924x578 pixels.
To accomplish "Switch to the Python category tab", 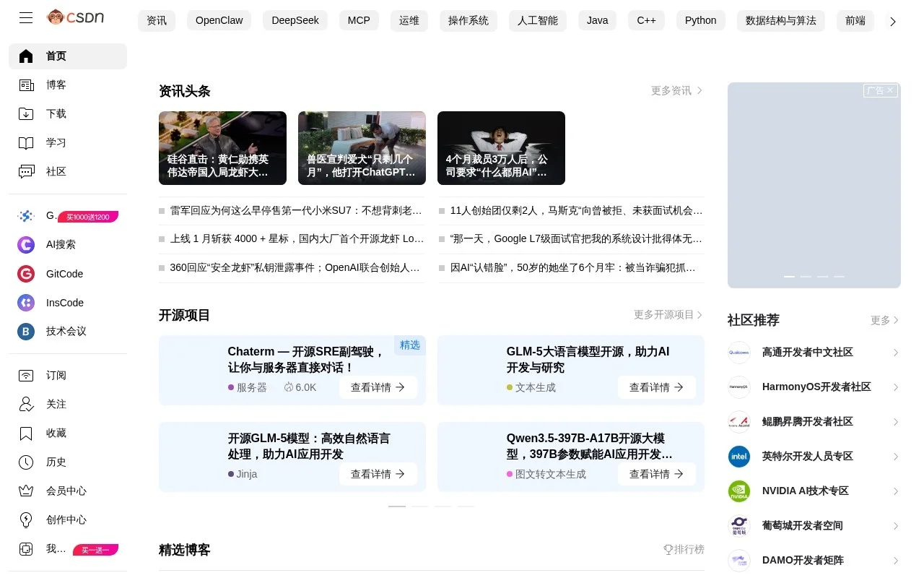I will tap(699, 20).
